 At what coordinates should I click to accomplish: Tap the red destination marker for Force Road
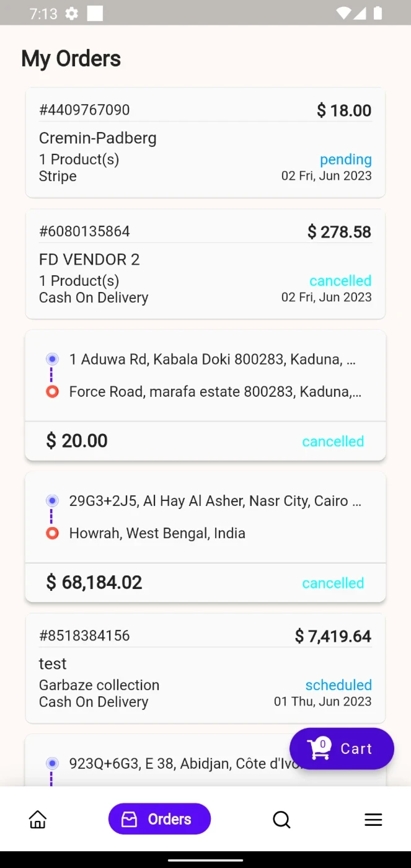pos(52,391)
